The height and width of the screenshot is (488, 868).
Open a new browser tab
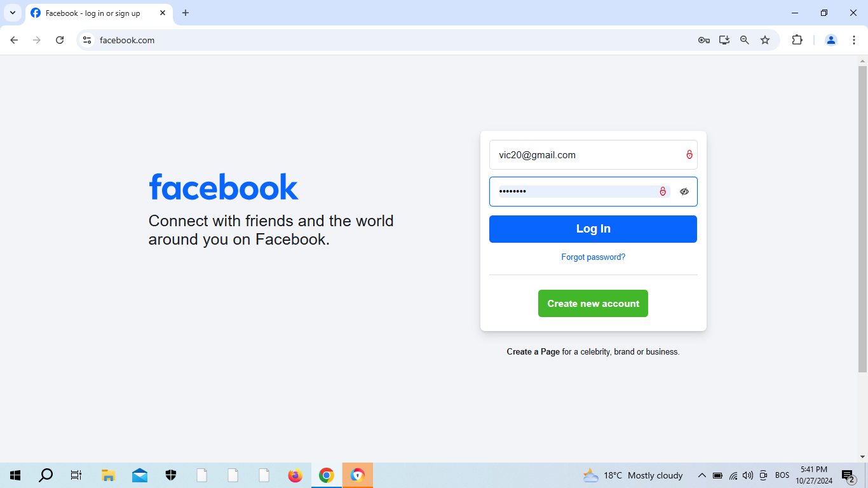(186, 13)
